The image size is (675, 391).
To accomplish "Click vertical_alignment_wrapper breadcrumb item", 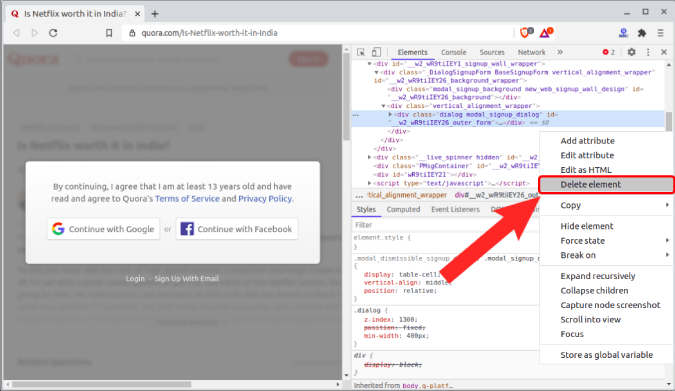I will tap(407, 195).
